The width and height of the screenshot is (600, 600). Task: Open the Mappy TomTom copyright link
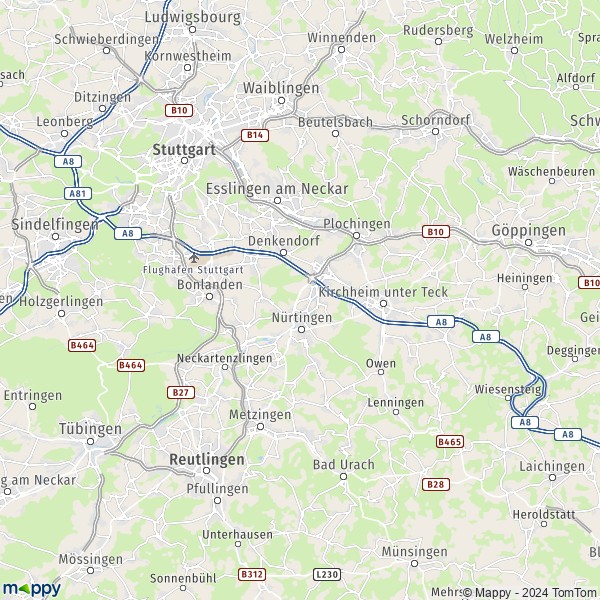pos(531,593)
